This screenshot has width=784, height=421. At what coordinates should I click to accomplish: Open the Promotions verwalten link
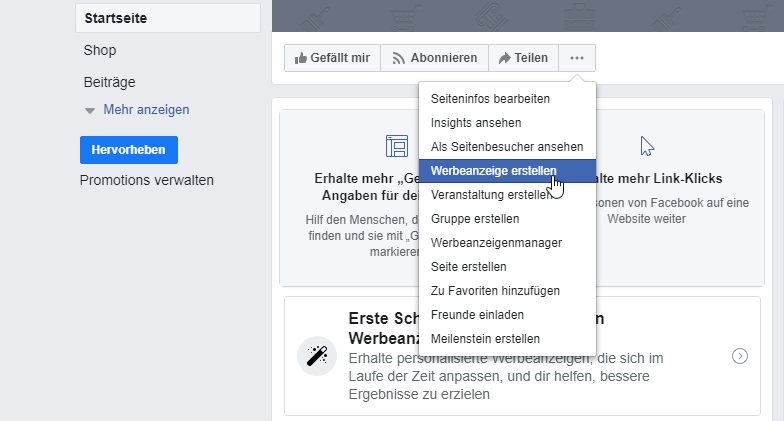[x=146, y=180]
